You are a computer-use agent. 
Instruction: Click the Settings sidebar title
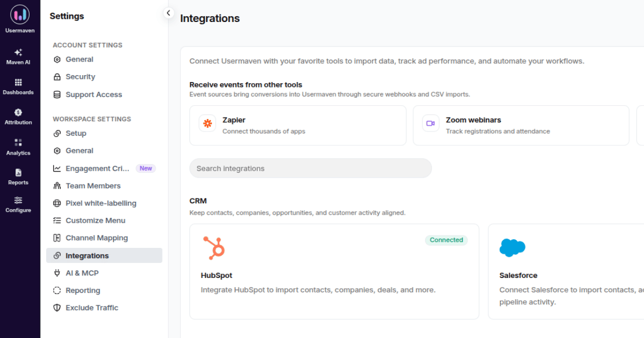click(67, 16)
